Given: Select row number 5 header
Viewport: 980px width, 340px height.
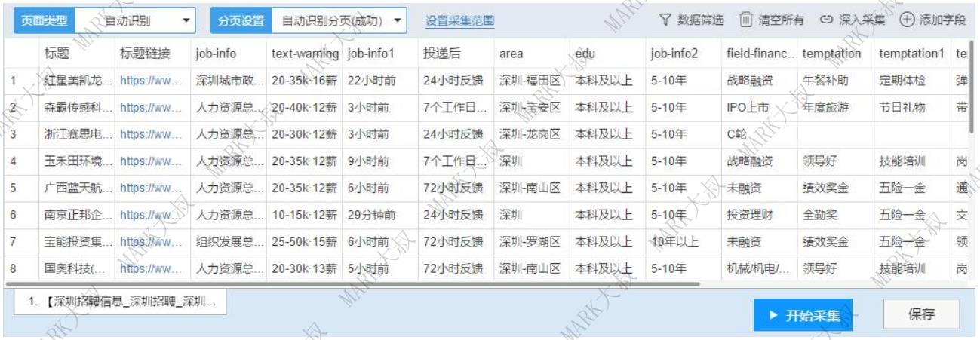Looking at the screenshot, I should [21, 188].
